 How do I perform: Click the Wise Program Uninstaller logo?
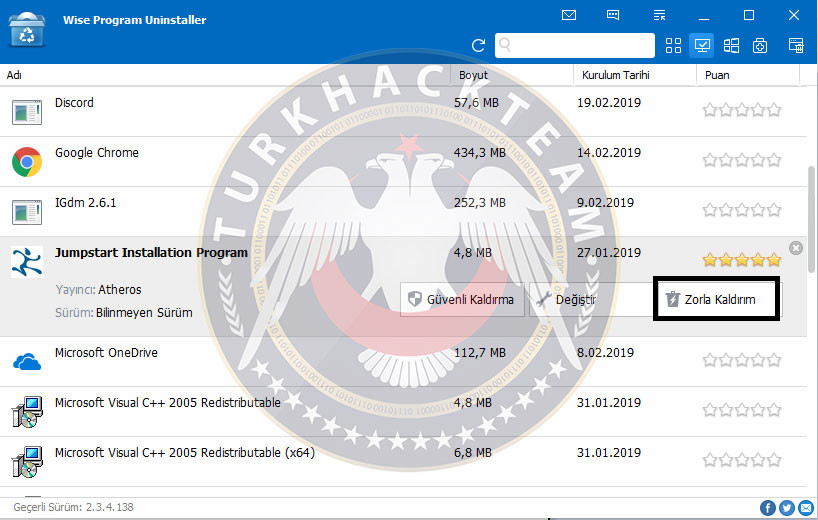pyautogui.click(x=27, y=30)
